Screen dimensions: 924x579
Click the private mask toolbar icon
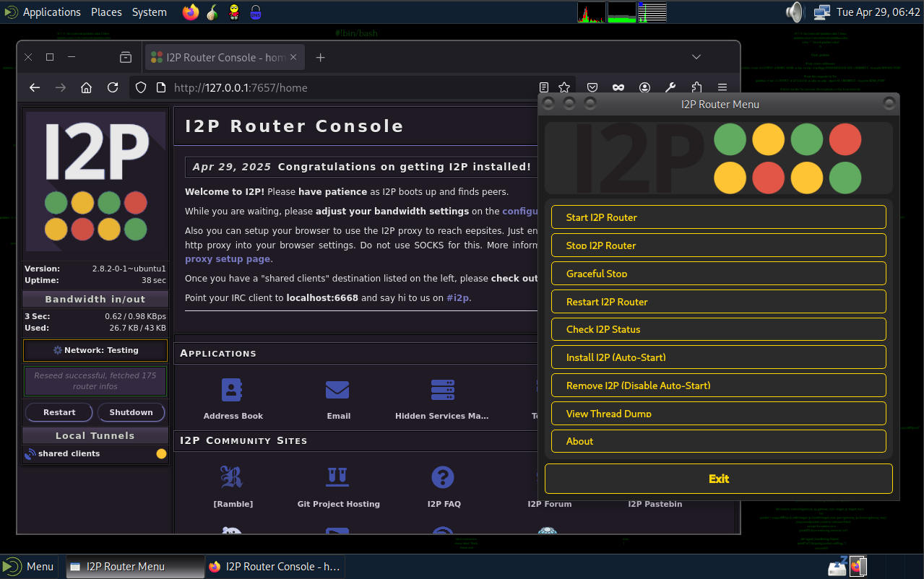pyautogui.click(x=618, y=87)
